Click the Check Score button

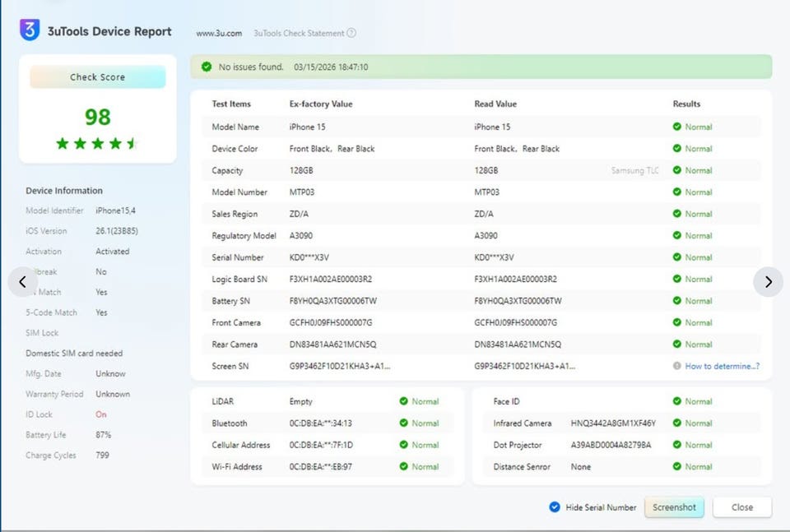point(98,77)
